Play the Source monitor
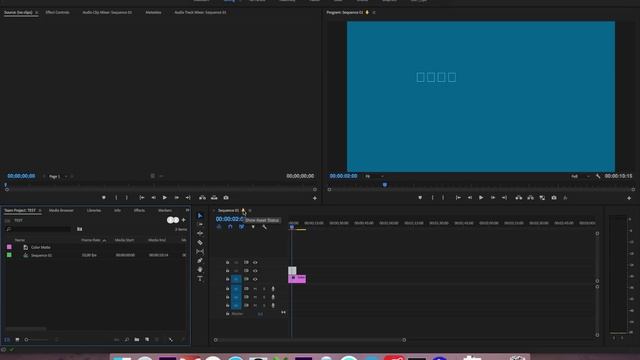 [x=165, y=198]
